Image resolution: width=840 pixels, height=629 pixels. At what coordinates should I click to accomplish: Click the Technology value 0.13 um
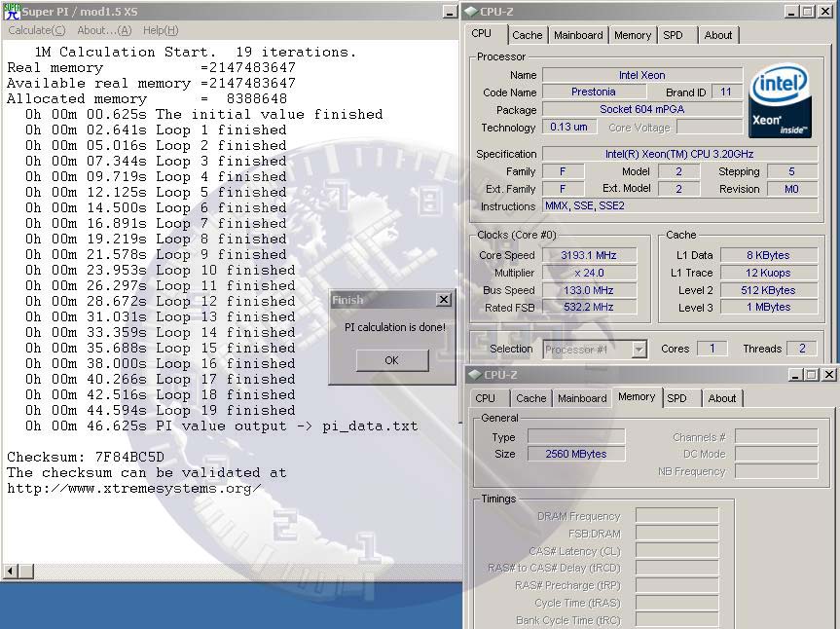[569, 128]
